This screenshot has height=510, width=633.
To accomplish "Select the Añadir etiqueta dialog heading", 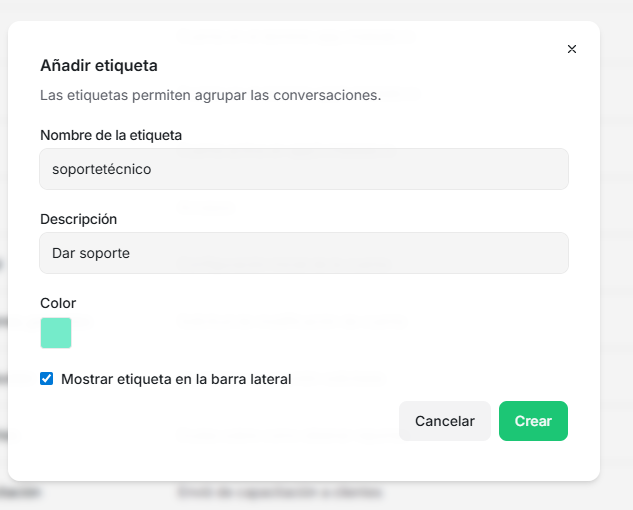I will coord(99,65).
